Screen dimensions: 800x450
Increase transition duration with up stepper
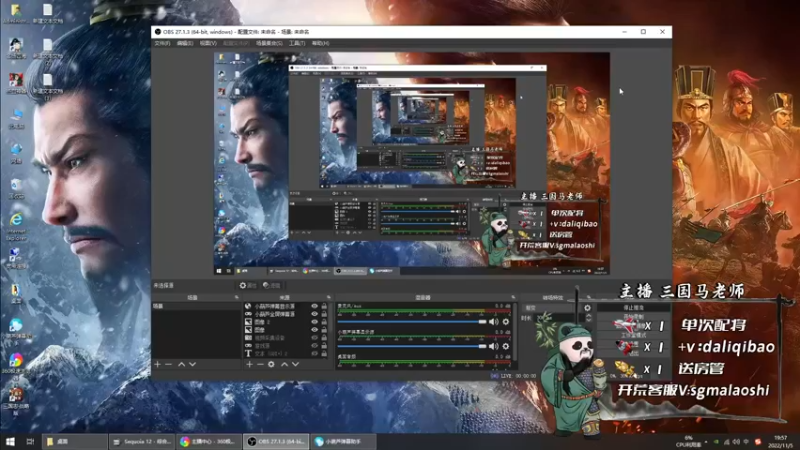[x=588, y=315]
